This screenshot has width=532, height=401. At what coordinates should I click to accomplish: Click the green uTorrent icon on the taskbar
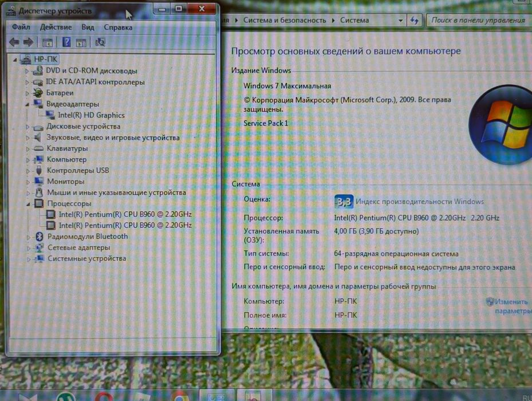[66, 396]
